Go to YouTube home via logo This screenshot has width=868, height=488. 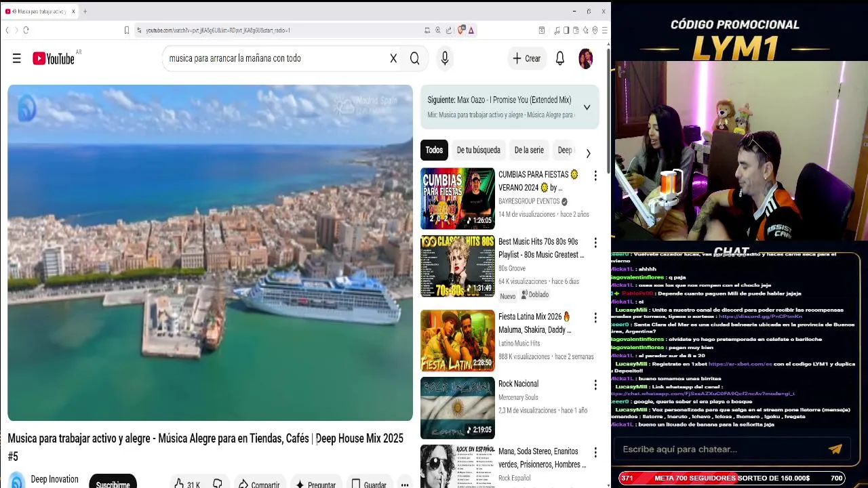pos(54,59)
